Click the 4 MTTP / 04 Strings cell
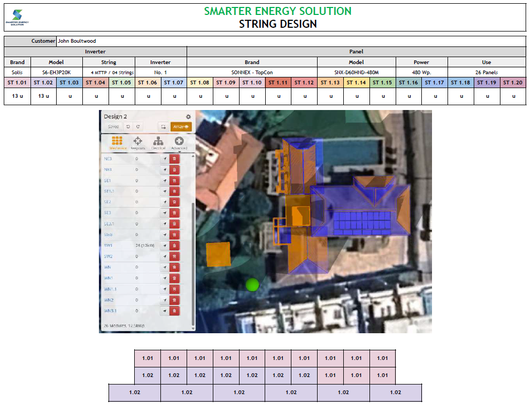The image size is (532, 408). (109, 73)
